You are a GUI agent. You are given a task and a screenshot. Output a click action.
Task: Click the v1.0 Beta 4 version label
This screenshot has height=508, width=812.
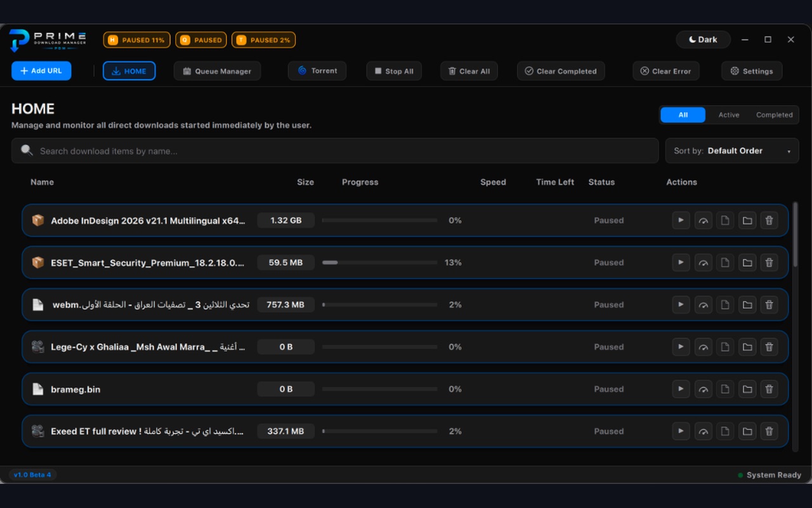coord(32,475)
